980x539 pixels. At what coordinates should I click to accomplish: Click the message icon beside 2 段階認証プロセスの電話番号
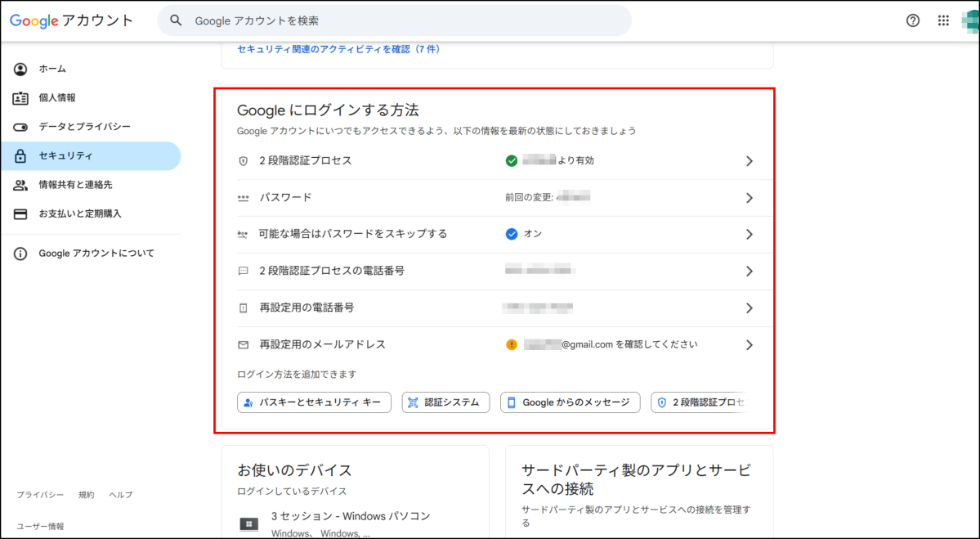244,272
